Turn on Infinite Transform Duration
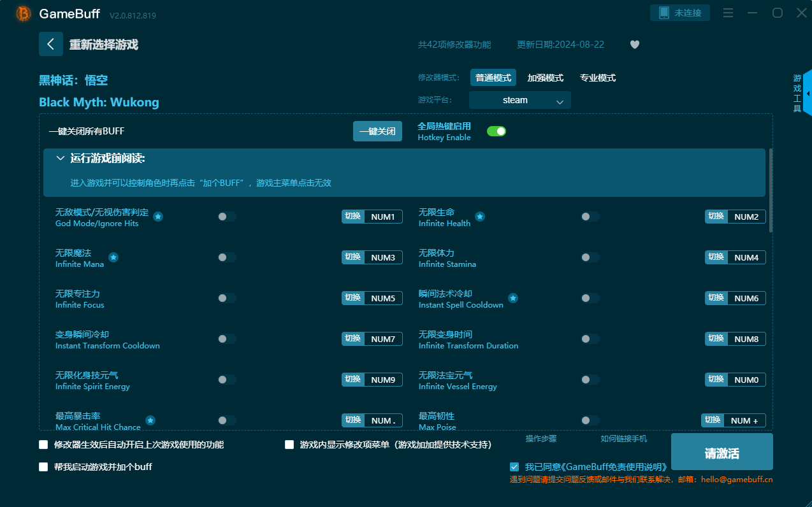 point(590,339)
